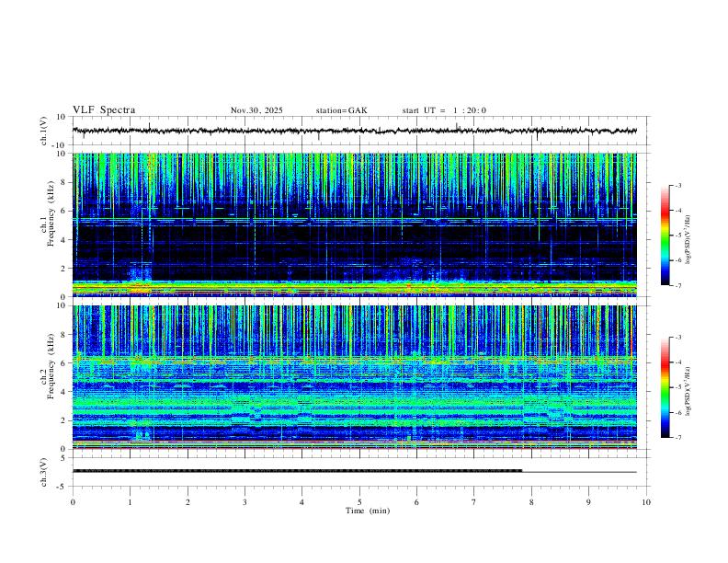This screenshot has height=563, width=728.
Task: Click the "10" label on the time axis
Action: (x=646, y=502)
